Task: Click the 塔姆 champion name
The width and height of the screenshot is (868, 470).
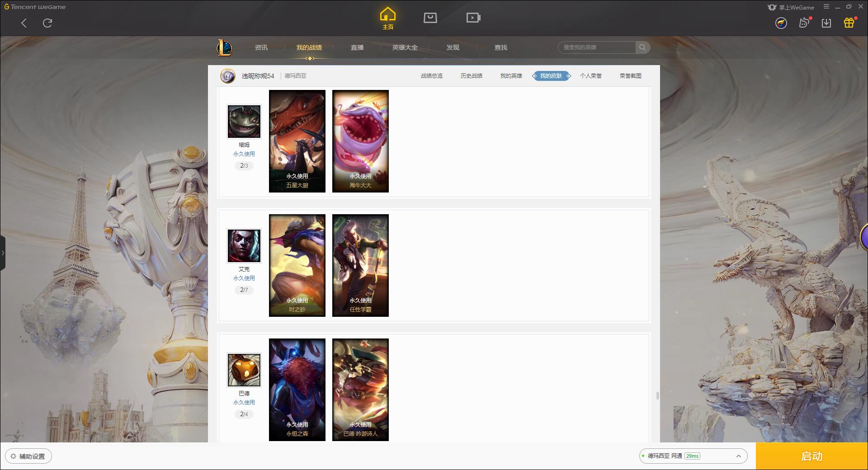Action: pos(244,145)
